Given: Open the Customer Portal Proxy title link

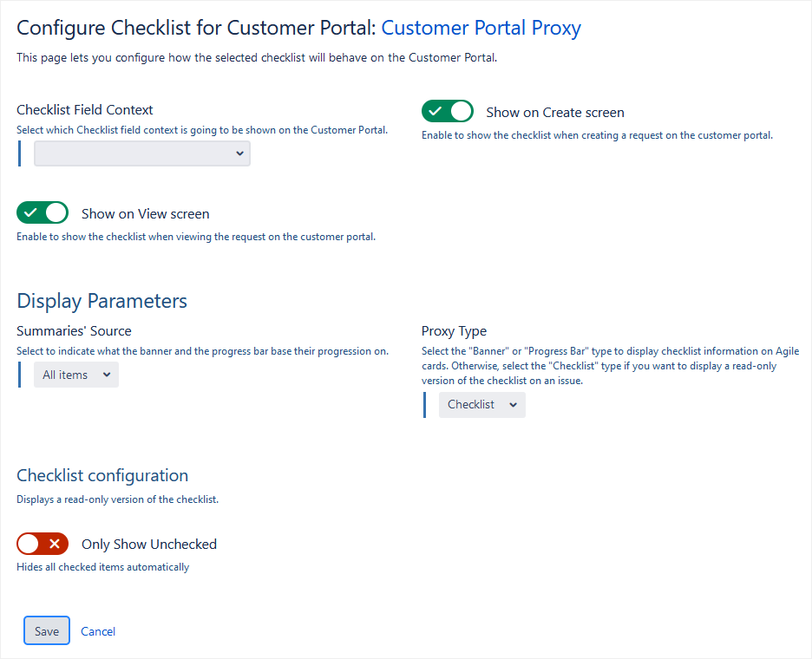Looking at the screenshot, I should pos(481,28).
